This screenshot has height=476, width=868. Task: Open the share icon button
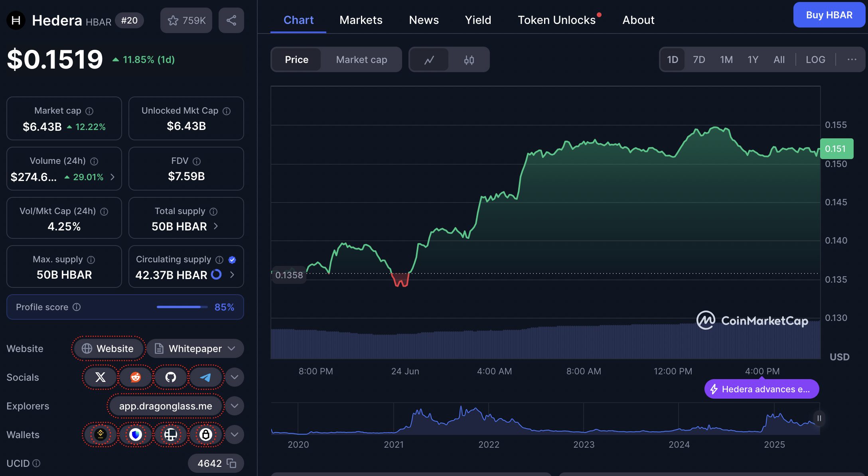[x=231, y=20]
